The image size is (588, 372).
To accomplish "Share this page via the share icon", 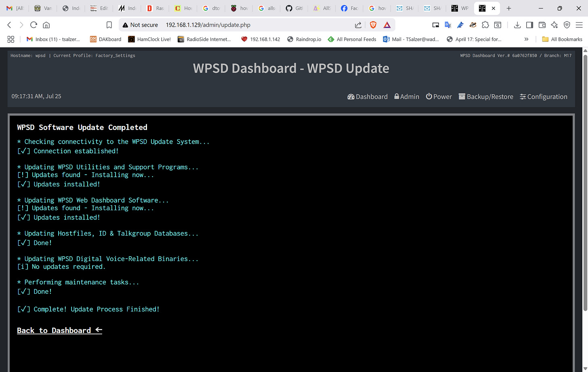I will [358, 25].
